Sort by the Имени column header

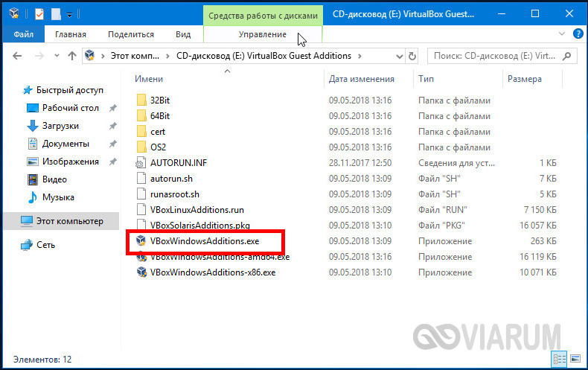(149, 79)
